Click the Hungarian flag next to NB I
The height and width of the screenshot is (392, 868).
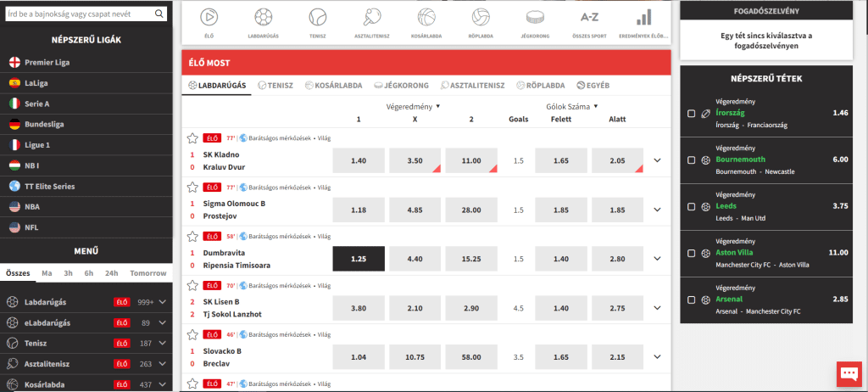[x=15, y=165]
